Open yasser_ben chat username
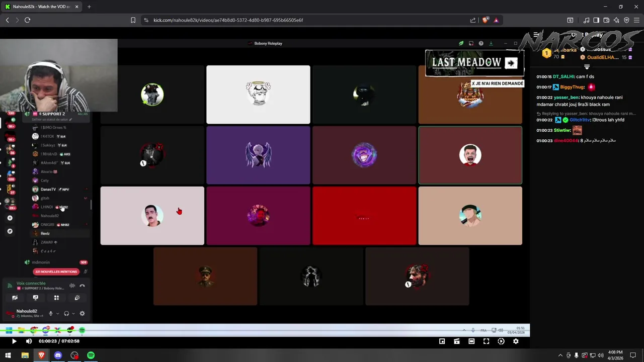Screen dimensions: 644x362 [566, 97]
